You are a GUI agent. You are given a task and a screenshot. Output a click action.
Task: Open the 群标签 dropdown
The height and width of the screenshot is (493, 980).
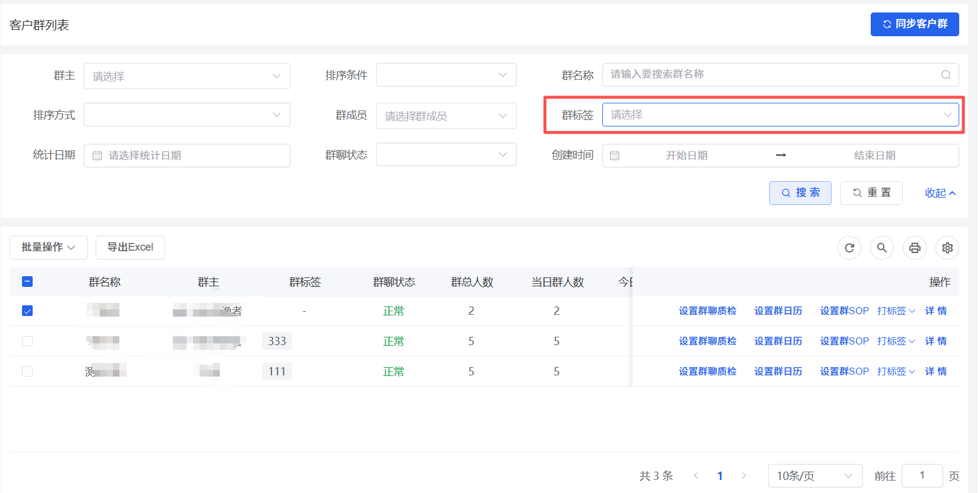pos(780,115)
